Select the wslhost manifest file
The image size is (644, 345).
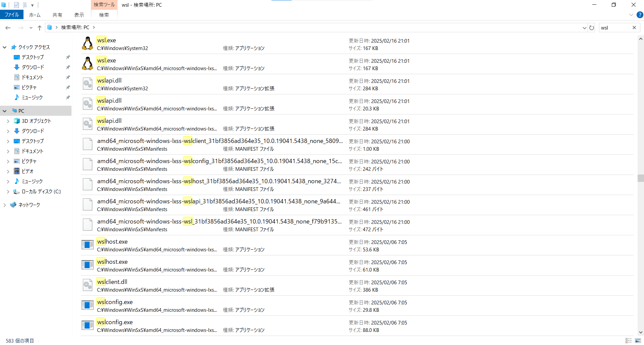[357, 185]
